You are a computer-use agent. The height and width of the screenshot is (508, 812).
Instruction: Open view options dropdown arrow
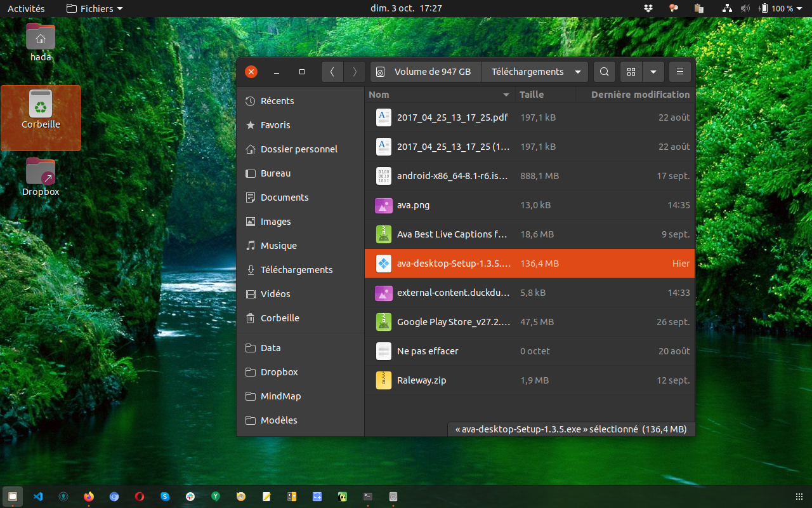653,72
